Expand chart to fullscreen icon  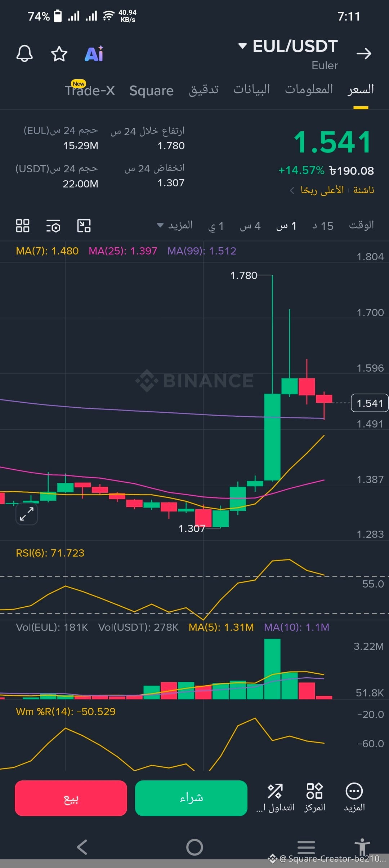tap(27, 514)
